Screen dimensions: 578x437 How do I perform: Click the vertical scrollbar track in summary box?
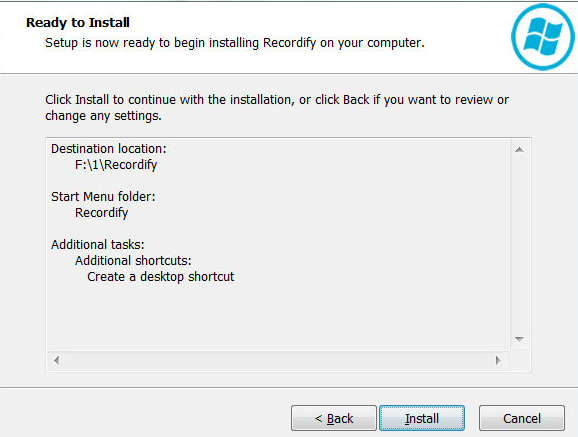520,244
